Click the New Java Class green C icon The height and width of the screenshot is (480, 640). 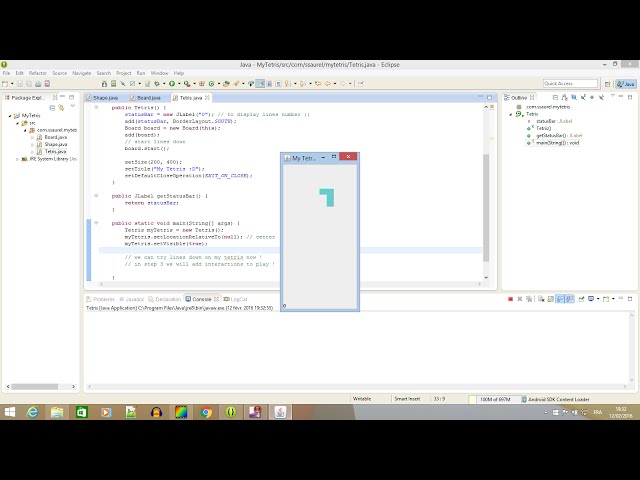(x=211, y=84)
